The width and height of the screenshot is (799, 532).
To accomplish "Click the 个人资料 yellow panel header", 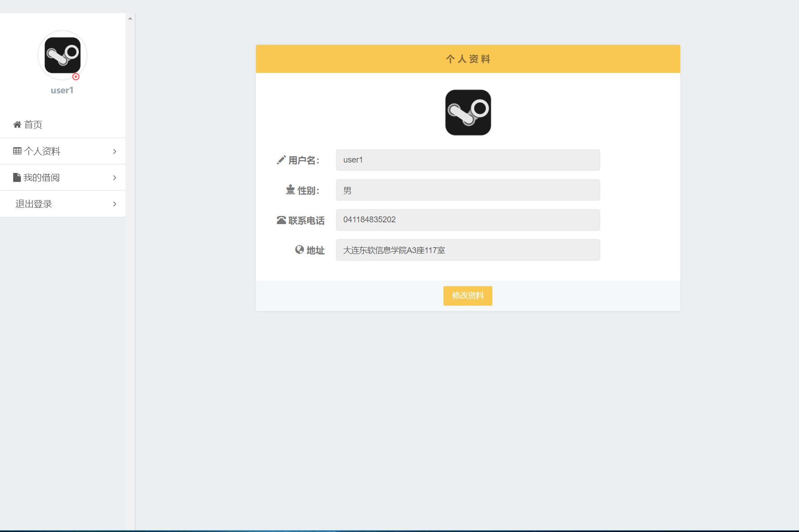I will click(x=468, y=59).
